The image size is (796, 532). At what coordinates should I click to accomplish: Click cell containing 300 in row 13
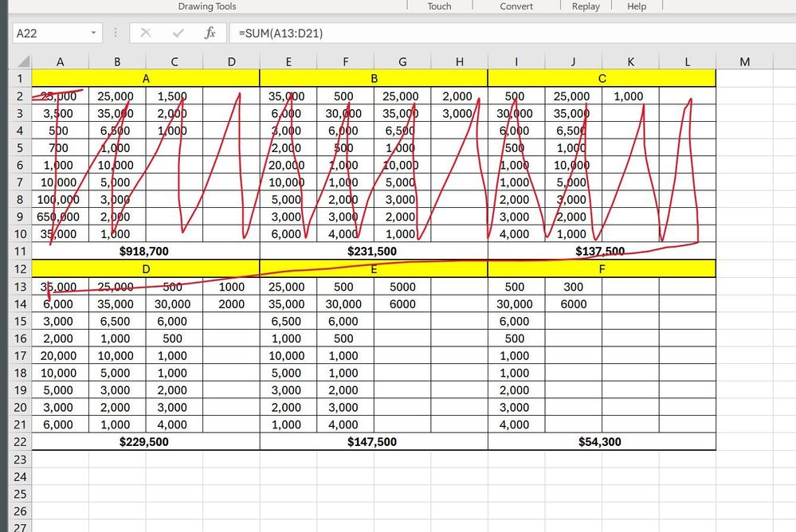click(x=573, y=287)
